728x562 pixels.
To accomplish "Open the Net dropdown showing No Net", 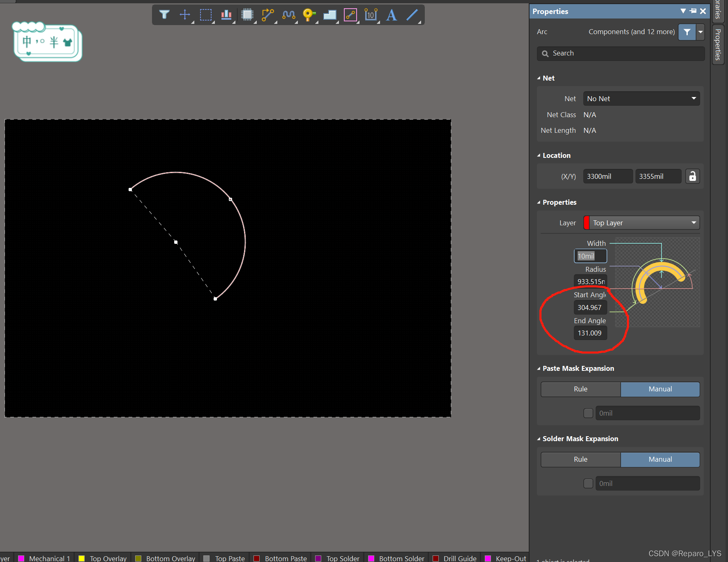I will click(641, 99).
